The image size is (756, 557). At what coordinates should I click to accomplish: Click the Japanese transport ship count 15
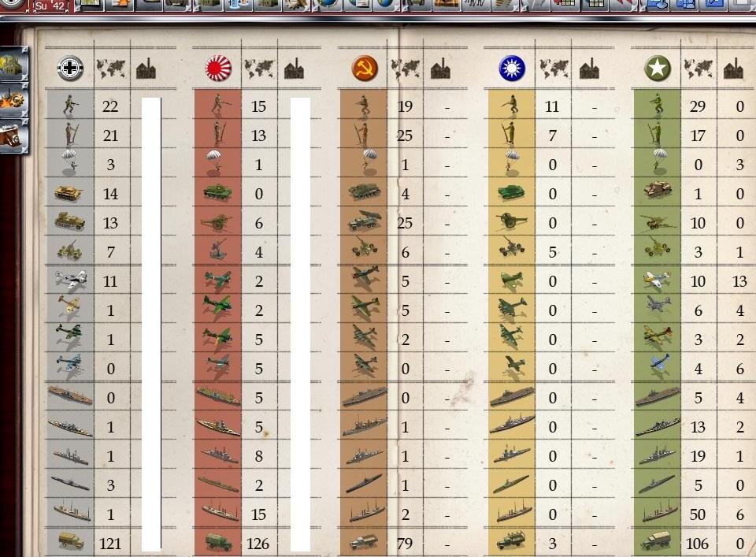click(258, 514)
